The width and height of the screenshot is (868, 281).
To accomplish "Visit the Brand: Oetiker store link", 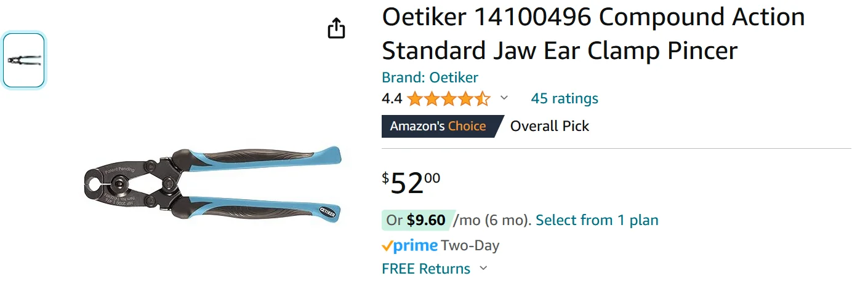I will pyautogui.click(x=430, y=77).
